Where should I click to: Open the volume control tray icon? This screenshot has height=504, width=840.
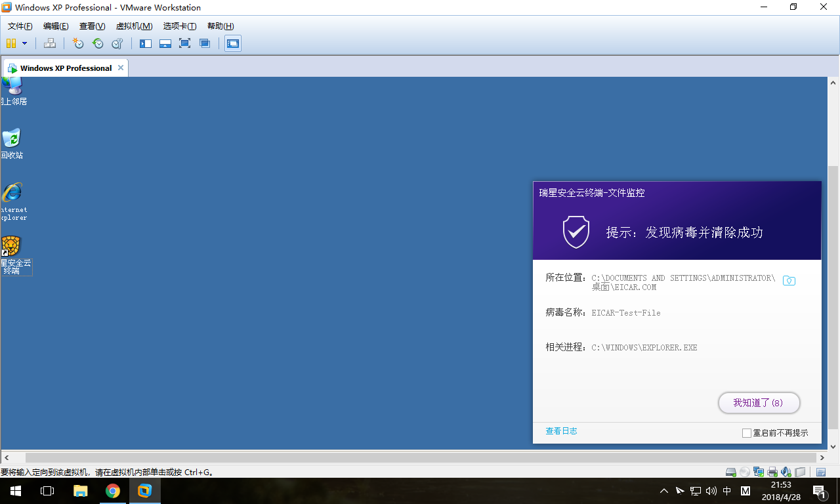711,491
